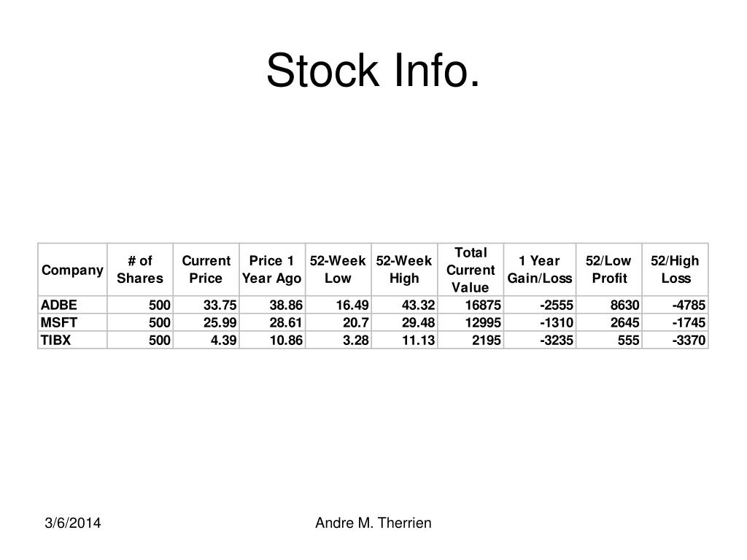Click the ADBE company cell
The image size is (747, 560).
pos(72,305)
